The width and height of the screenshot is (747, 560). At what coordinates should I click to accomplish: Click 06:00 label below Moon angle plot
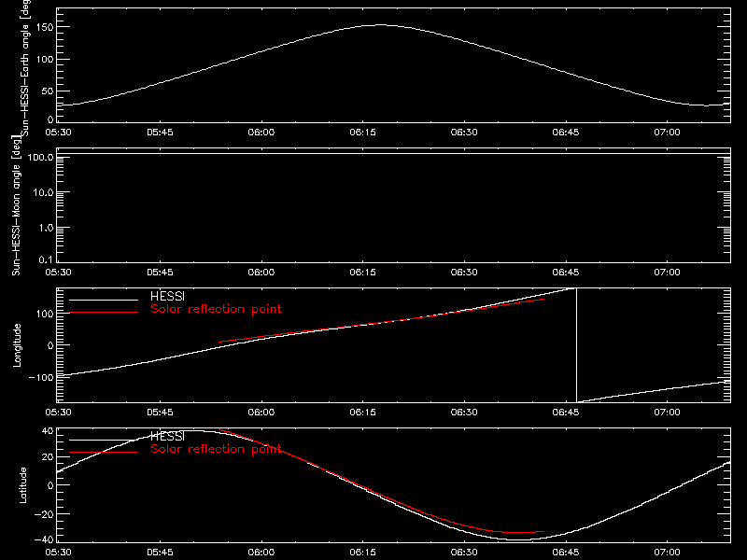coord(261,272)
